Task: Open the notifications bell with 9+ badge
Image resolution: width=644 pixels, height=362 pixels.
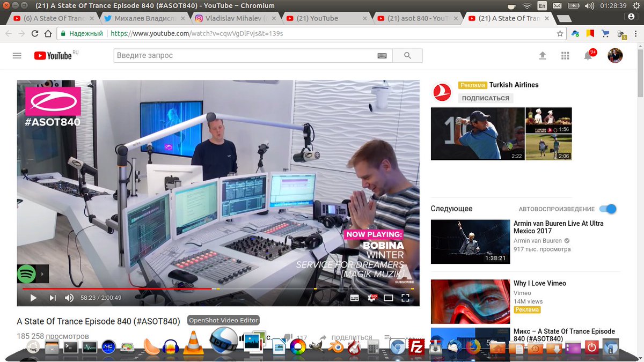Action: tap(589, 55)
